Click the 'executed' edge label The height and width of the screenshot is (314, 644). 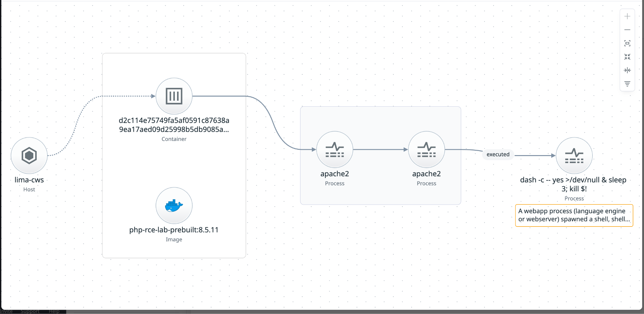[x=498, y=154]
